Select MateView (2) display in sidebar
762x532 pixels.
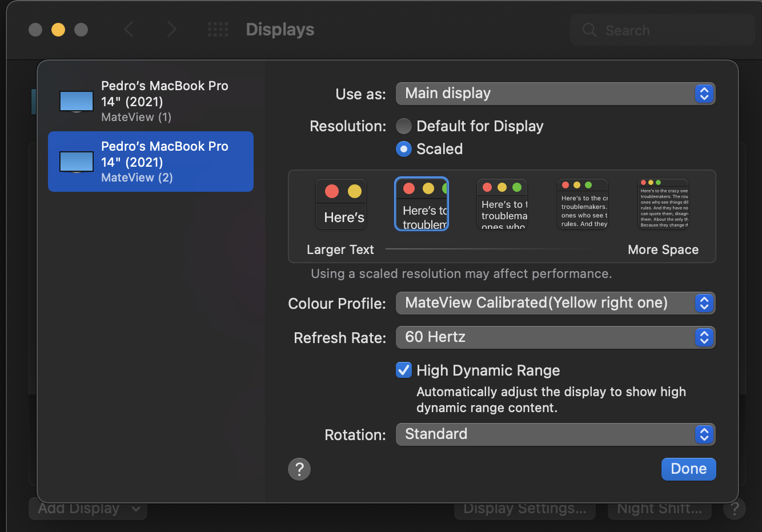pos(165,162)
